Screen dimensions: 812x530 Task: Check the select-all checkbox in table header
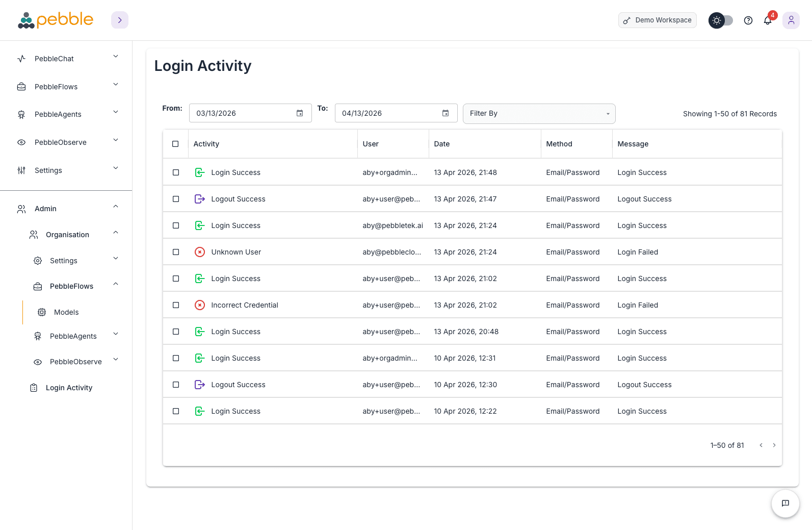click(175, 144)
